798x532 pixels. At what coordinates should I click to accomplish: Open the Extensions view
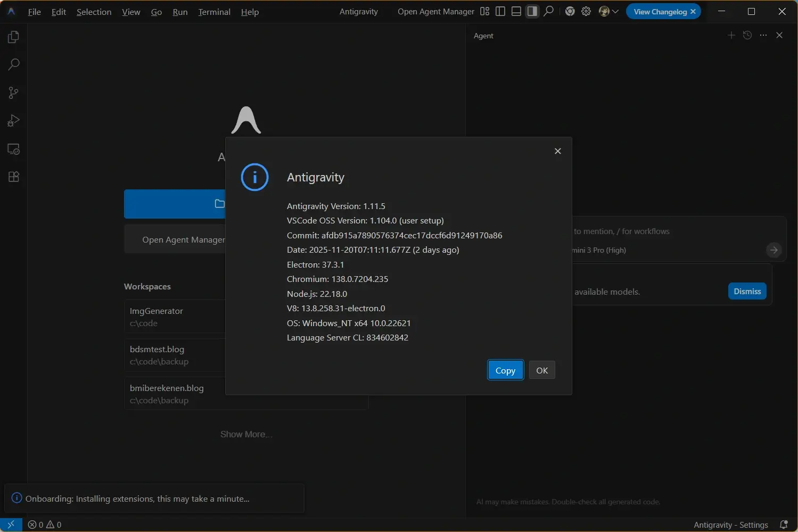coord(14,177)
